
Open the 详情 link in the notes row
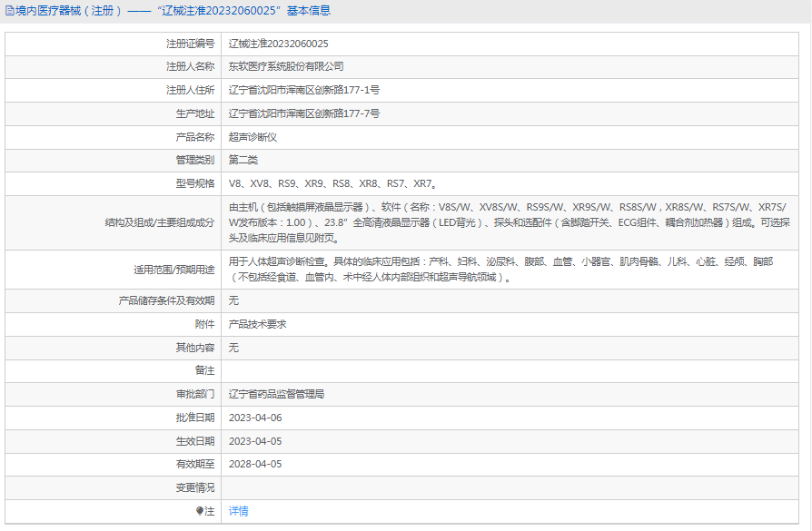click(x=238, y=511)
